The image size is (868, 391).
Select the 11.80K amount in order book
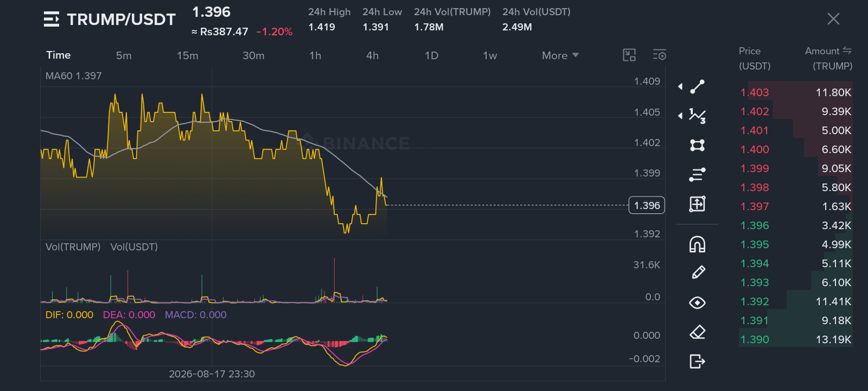[x=834, y=92]
